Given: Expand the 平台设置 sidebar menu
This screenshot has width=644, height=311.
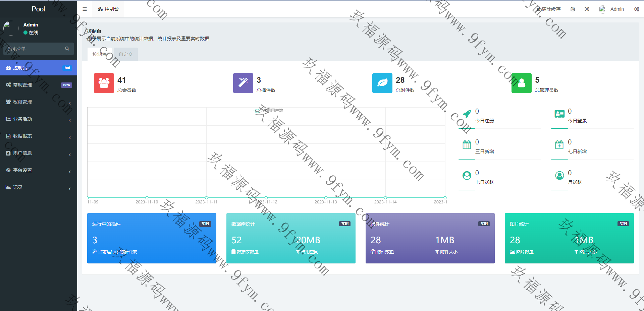Looking at the screenshot, I should 38,170.
